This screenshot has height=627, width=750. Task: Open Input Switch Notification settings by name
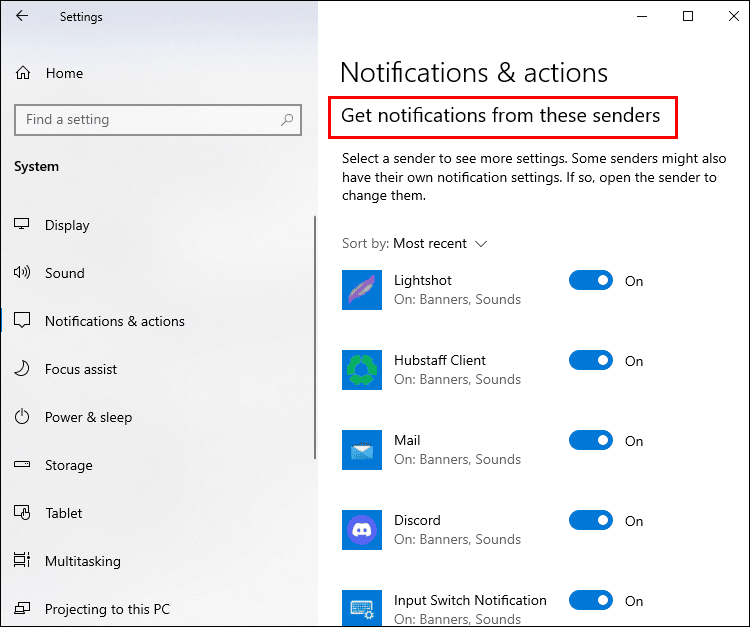[x=470, y=600]
